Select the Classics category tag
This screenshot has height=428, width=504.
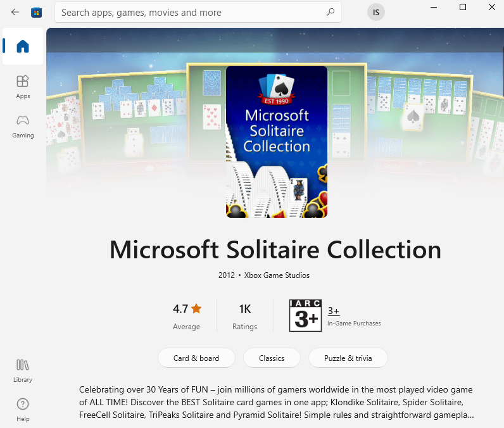point(272,358)
